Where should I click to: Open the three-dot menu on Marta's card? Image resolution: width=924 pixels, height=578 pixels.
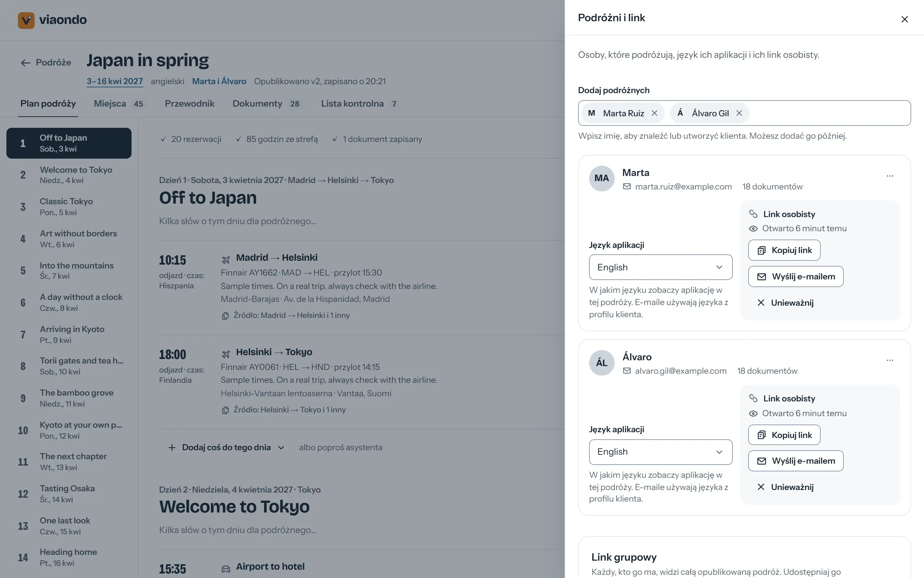(x=890, y=176)
